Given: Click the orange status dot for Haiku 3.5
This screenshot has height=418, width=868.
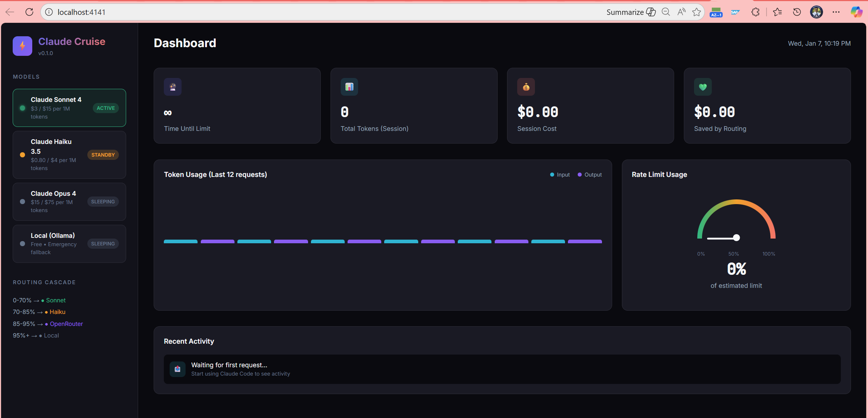Looking at the screenshot, I should tap(22, 155).
